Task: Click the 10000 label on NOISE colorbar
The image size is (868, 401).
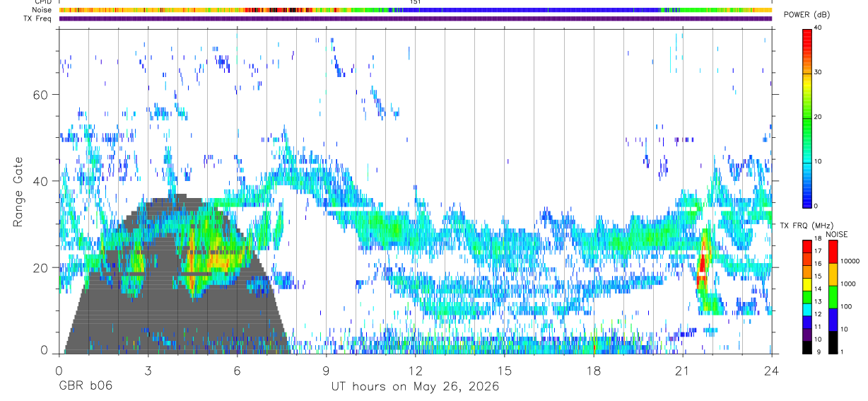Action: click(x=850, y=261)
